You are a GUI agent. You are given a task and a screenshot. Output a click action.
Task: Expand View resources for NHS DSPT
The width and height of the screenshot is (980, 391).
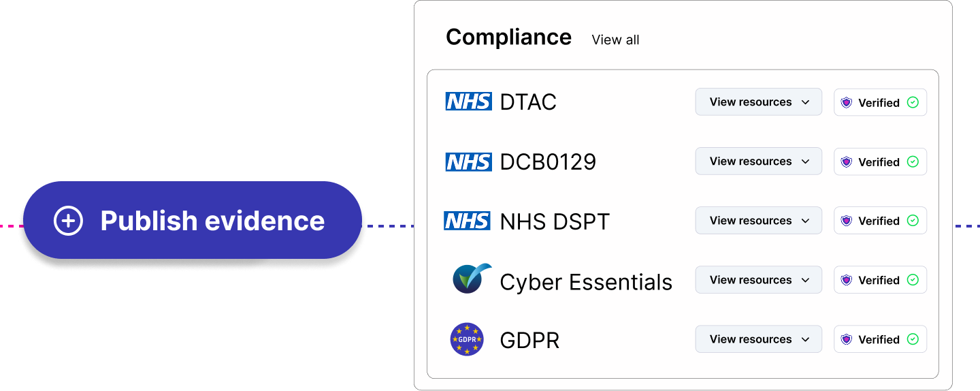point(759,221)
